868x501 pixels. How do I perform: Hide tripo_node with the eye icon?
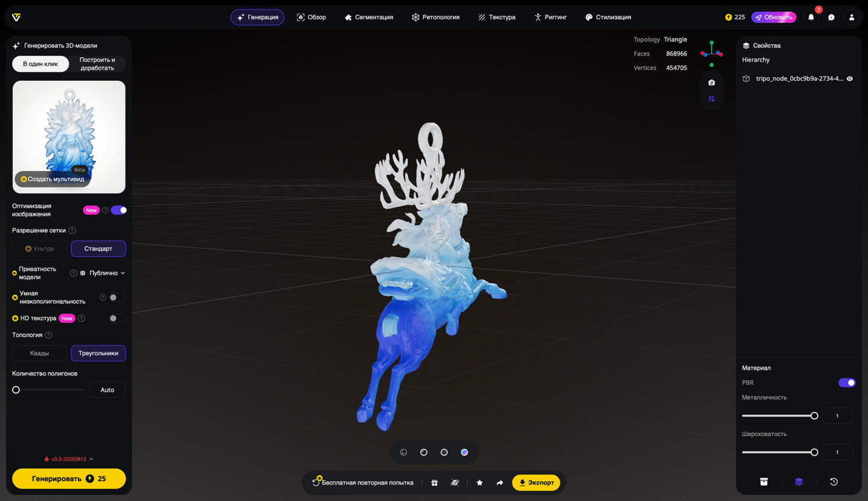point(850,79)
